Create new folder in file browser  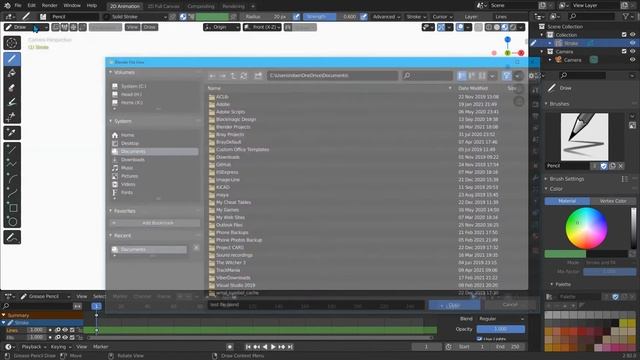258,76
